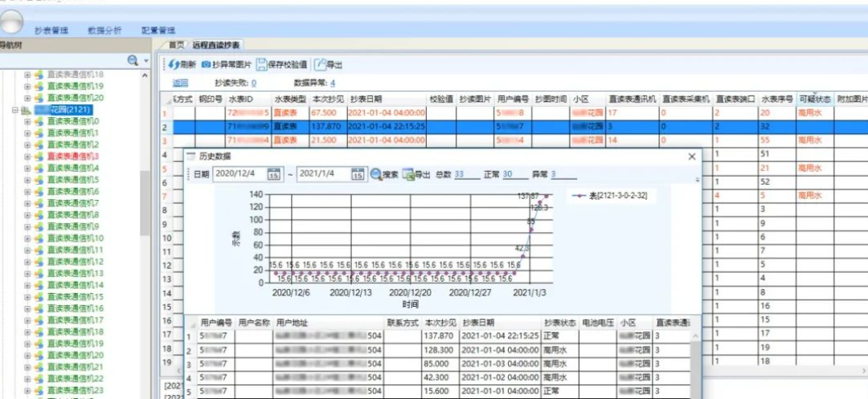Open the end date calendar picker

[x=358, y=174]
